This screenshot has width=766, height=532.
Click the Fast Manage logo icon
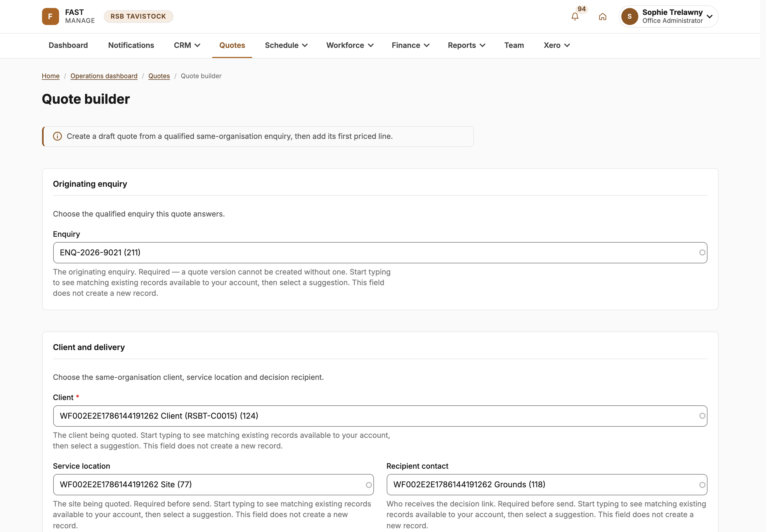(x=50, y=16)
